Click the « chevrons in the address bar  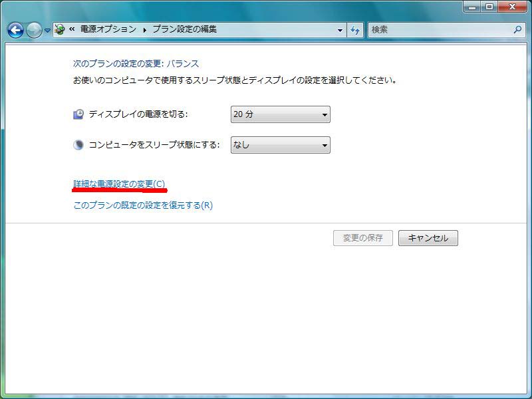pyautogui.click(x=72, y=29)
